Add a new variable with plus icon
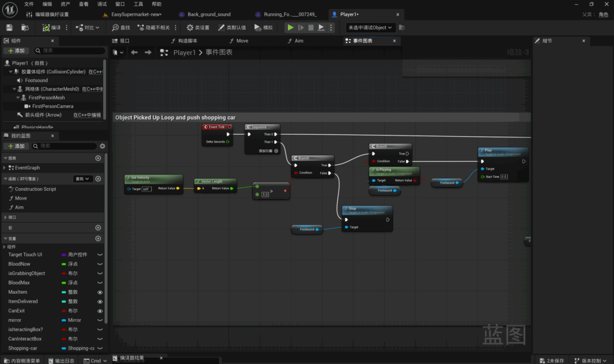Image resolution: width=614 pixels, height=364 pixels. click(98, 238)
